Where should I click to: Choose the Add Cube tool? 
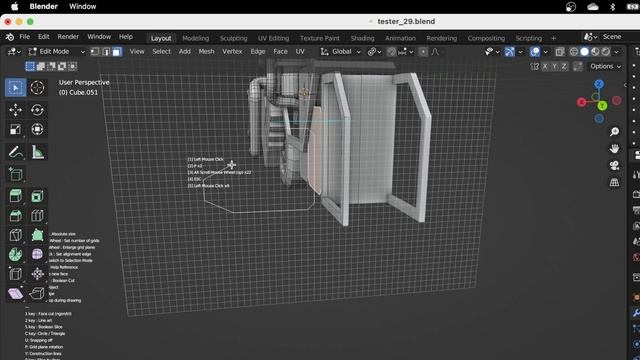pyautogui.click(x=16, y=174)
